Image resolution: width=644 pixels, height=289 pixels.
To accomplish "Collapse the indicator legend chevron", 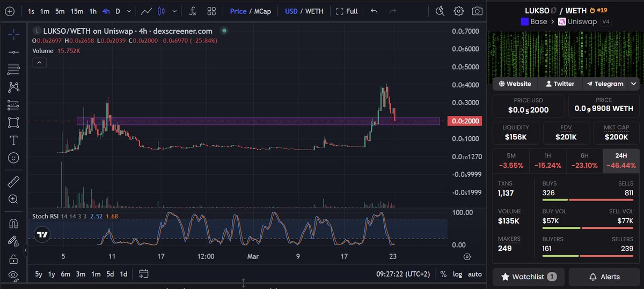I will [x=40, y=63].
